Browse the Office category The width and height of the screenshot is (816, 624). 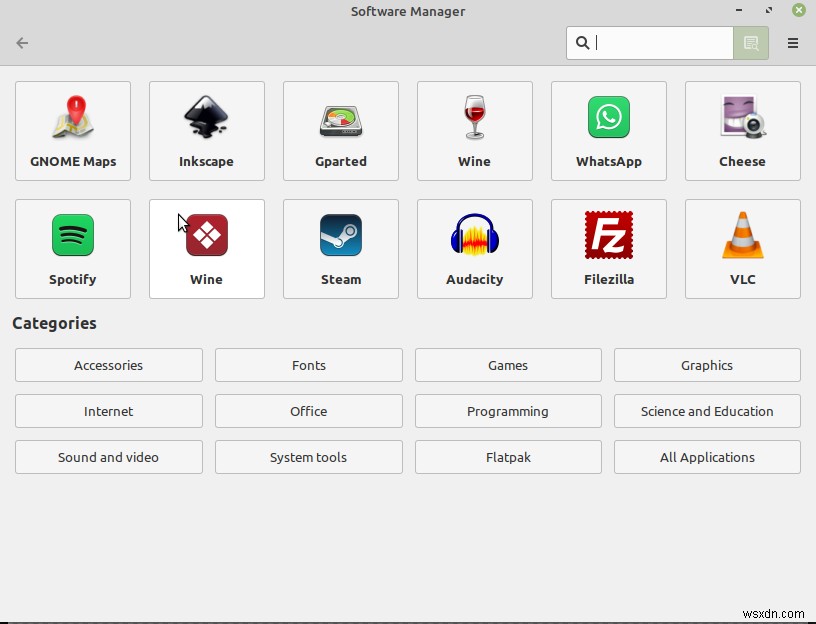(309, 411)
